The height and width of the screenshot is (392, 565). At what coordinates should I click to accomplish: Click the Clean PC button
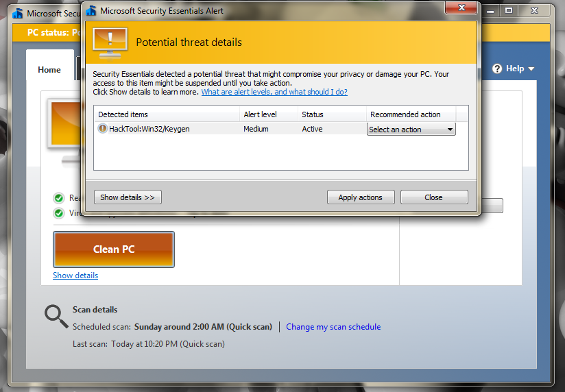[x=114, y=249]
